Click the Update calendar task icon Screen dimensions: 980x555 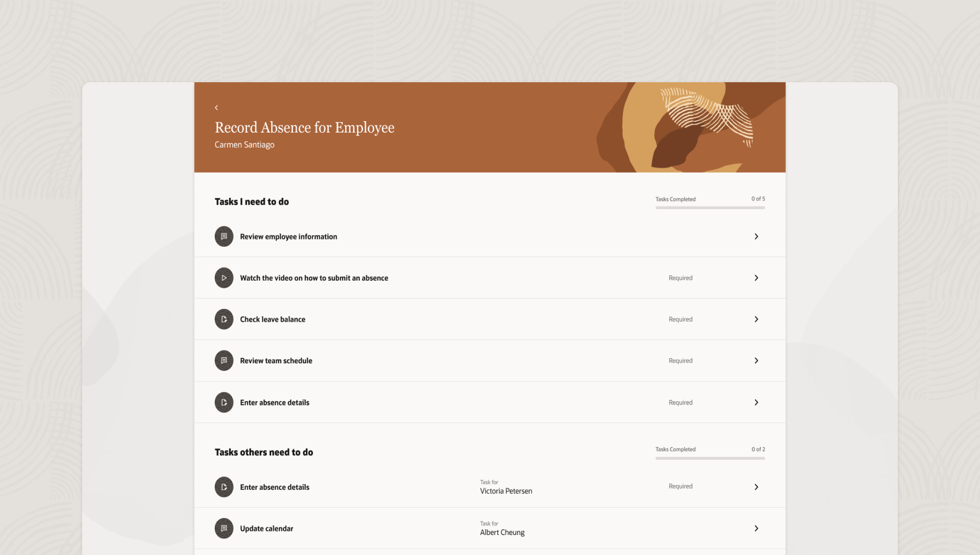click(x=224, y=528)
